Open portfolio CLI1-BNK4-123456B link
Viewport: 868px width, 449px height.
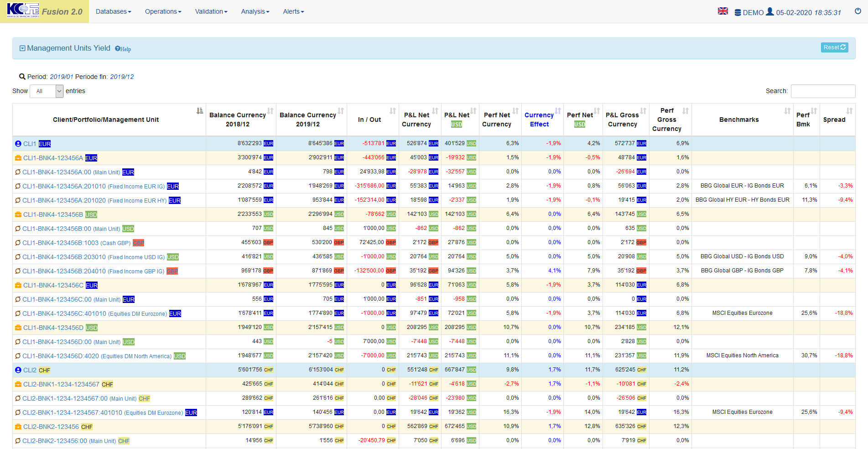click(x=53, y=214)
